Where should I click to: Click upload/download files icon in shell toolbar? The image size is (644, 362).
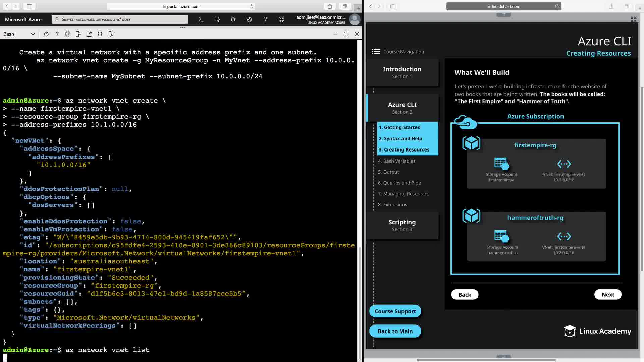[x=78, y=34]
